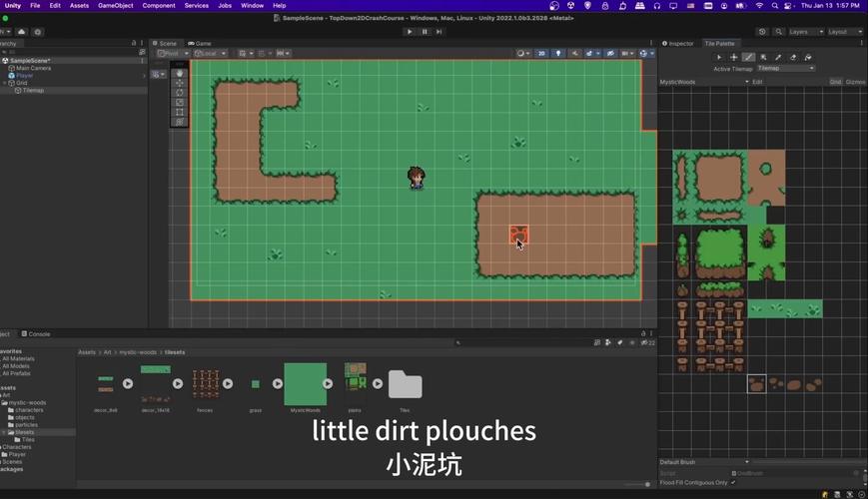This screenshot has width=868, height=499.
Task: Toggle Flood Fill Contiguous Only checkbox
Action: (733, 482)
